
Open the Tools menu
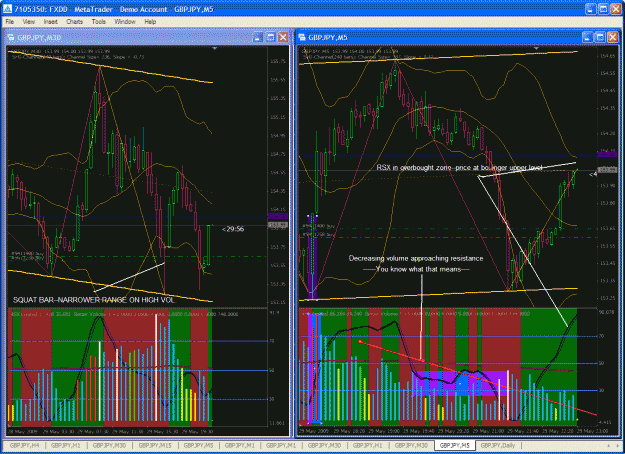pyautogui.click(x=98, y=22)
